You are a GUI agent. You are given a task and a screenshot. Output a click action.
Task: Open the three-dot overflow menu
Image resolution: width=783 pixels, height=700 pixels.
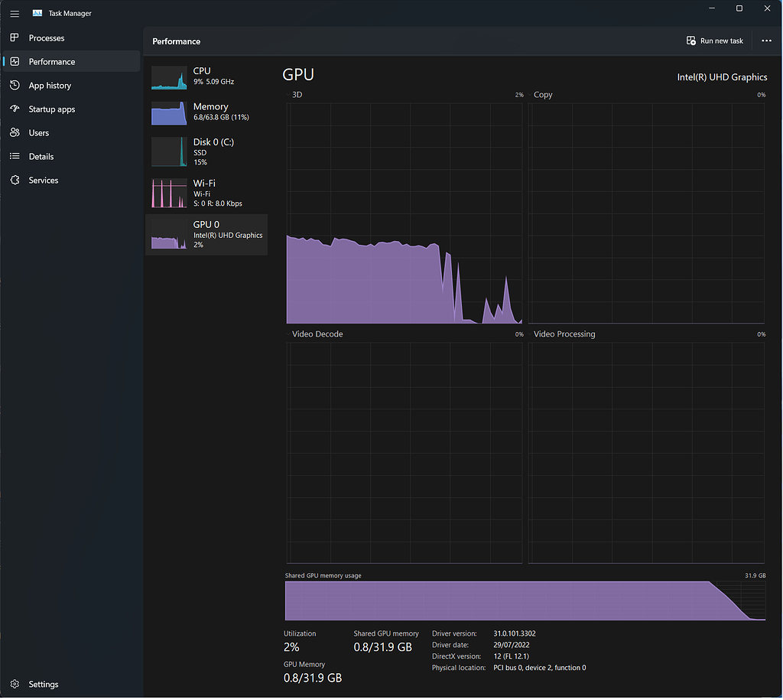pyautogui.click(x=766, y=41)
